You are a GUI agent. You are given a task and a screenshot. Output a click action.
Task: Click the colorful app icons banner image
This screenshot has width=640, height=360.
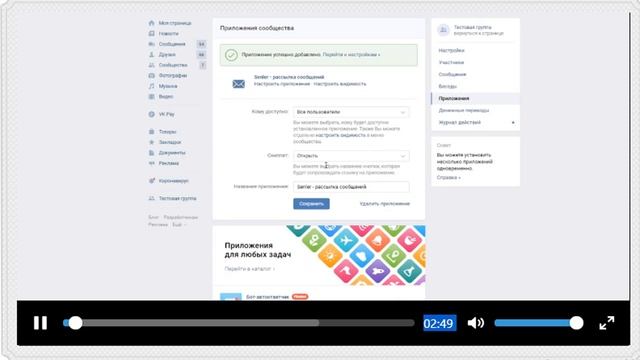(356, 255)
